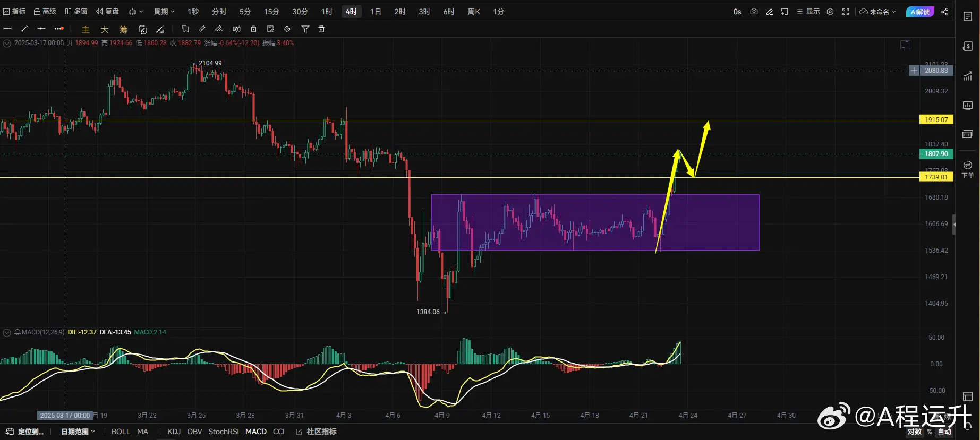Viewport: 980px width, 440px height.
Task: Open the 显示 display options
Action: pos(808,12)
